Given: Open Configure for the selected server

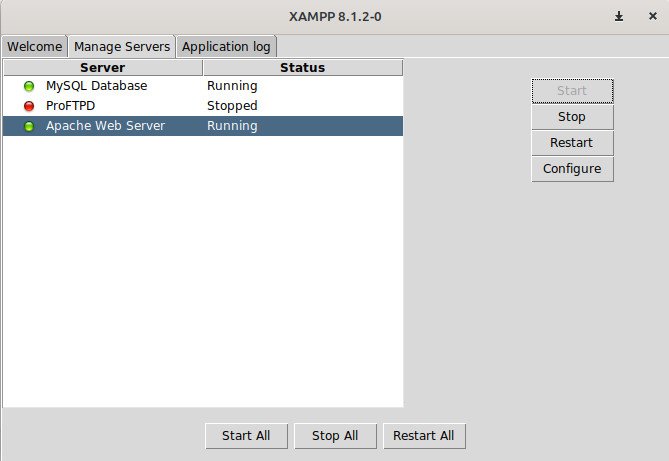Looking at the screenshot, I should (571, 169).
